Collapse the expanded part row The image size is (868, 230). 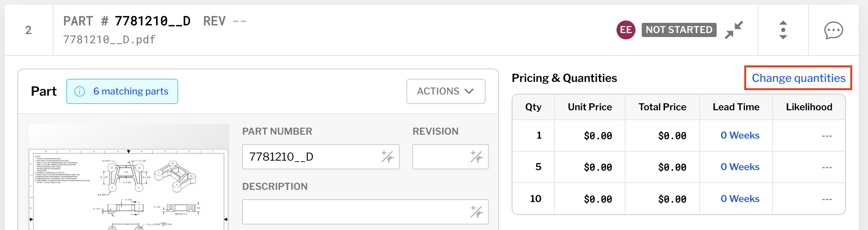click(x=734, y=30)
